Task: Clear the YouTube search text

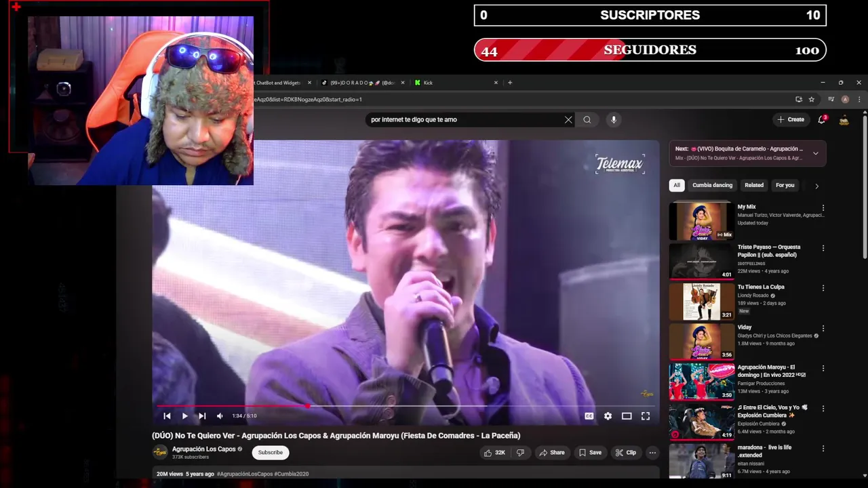Action: click(568, 120)
